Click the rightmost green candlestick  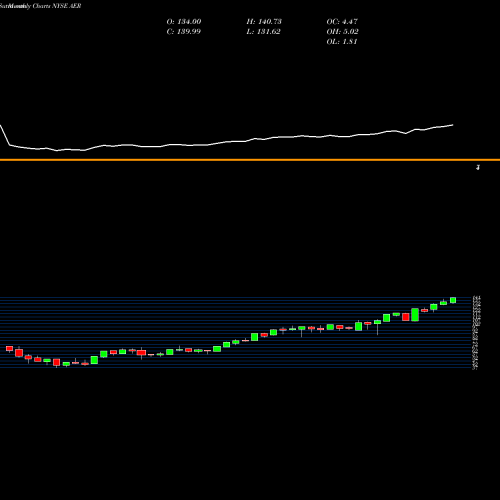(453, 300)
